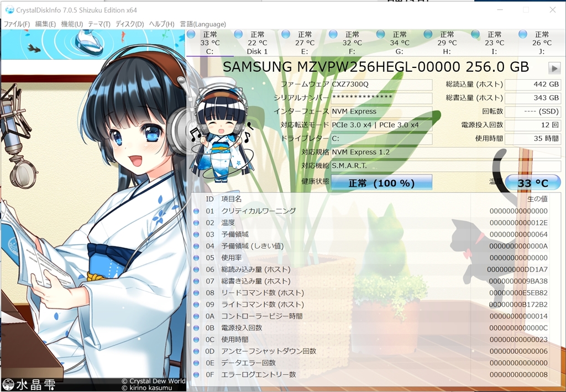Click the 項目名 column header

coord(232,199)
